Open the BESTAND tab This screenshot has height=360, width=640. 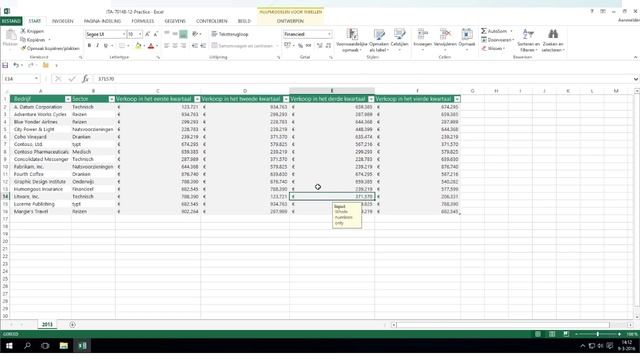tap(11, 21)
